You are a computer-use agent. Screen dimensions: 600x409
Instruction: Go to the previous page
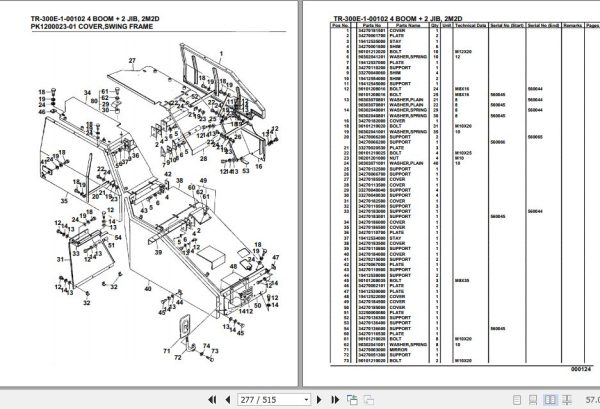(228, 400)
